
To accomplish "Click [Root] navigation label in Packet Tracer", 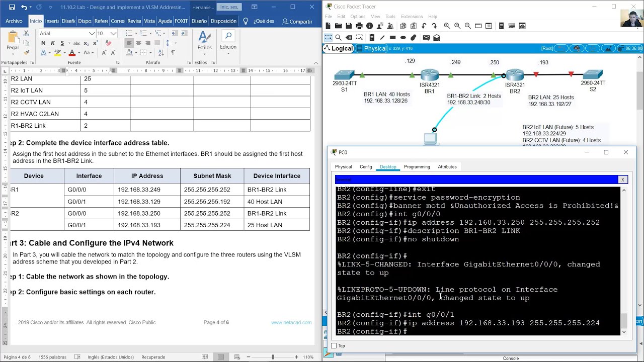I will point(547,48).
